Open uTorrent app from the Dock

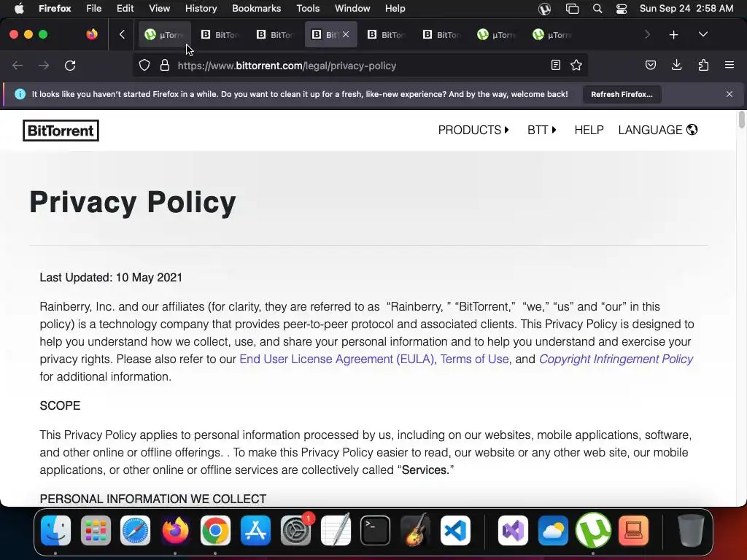pos(593,531)
